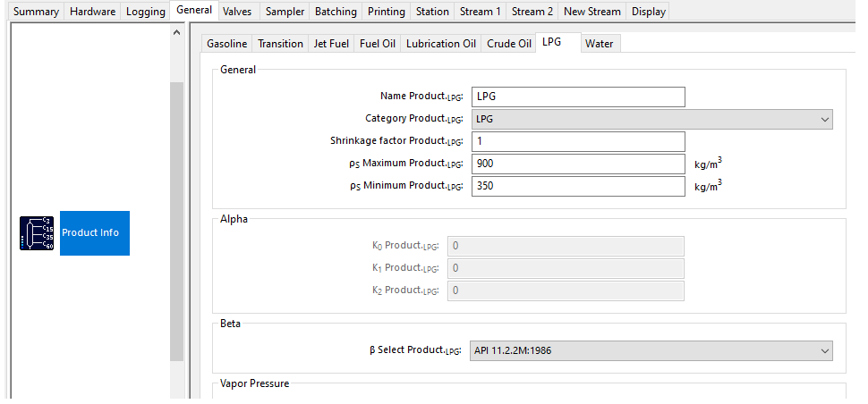Click the Vapor Pressure section heading
Image resolution: width=868 pixels, height=404 pixels.
tap(255, 383)
